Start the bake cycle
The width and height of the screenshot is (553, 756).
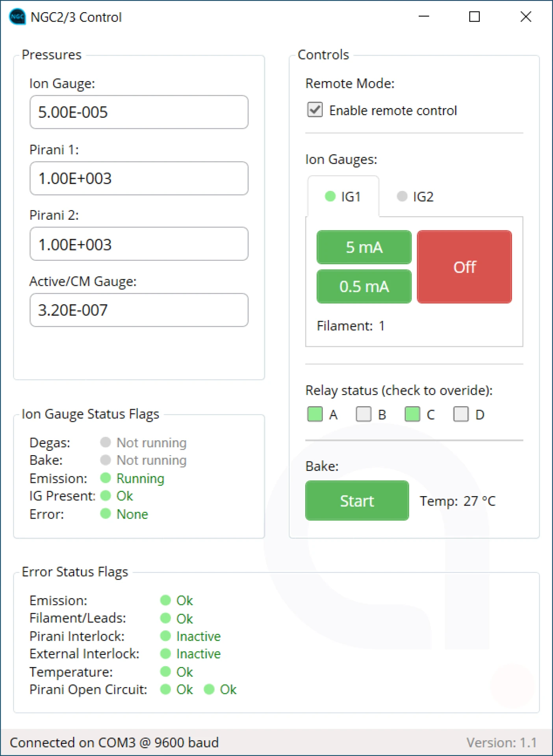(357, 501)
